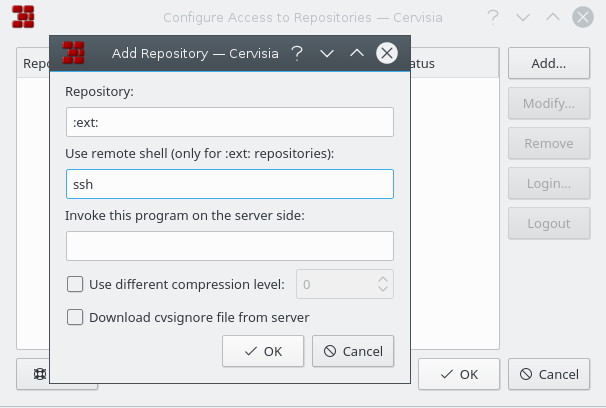606x408 pixels.
Task: Click the Cervisia icon in Add Repository title bar
Action: point(73,53)
